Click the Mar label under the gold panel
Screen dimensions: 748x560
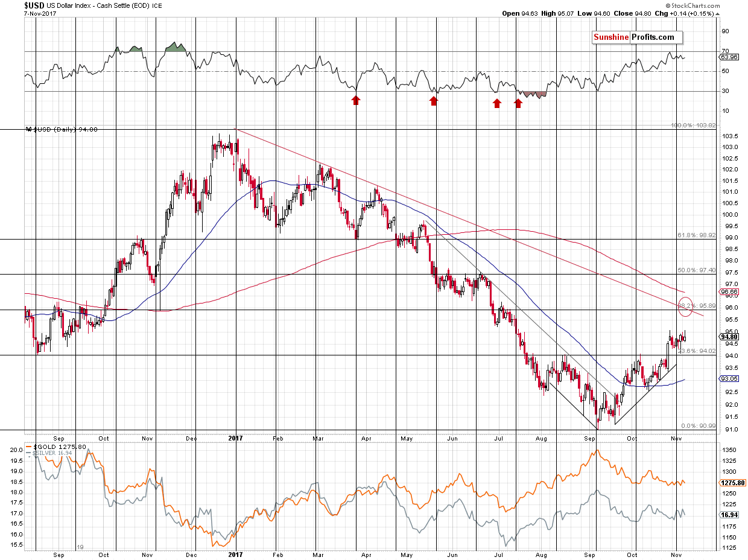click(x=318, y=555)
